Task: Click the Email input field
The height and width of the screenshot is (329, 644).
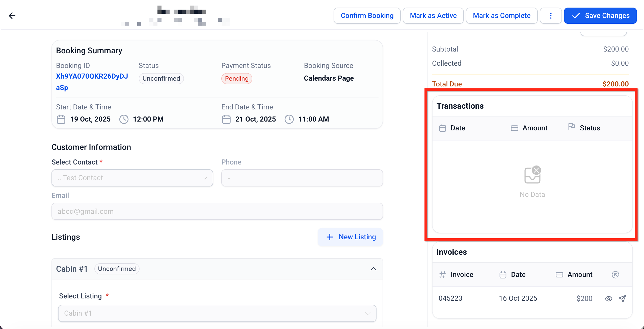Action: (x=217, y=211)
